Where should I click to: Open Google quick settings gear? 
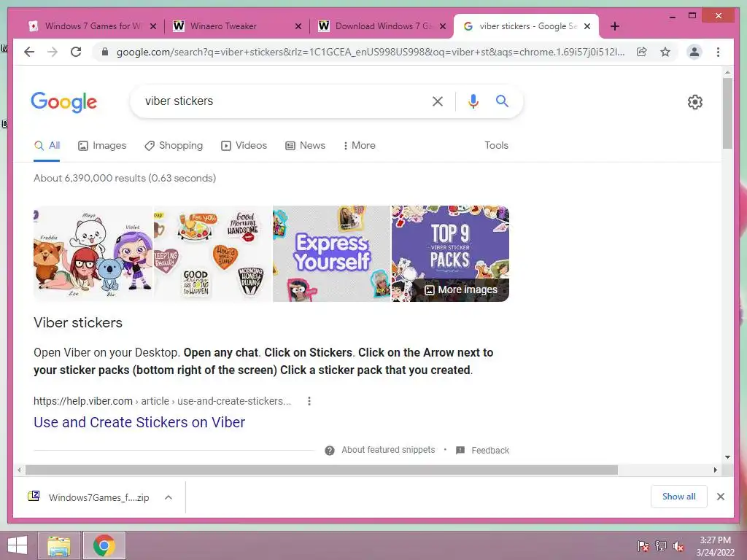694,102
